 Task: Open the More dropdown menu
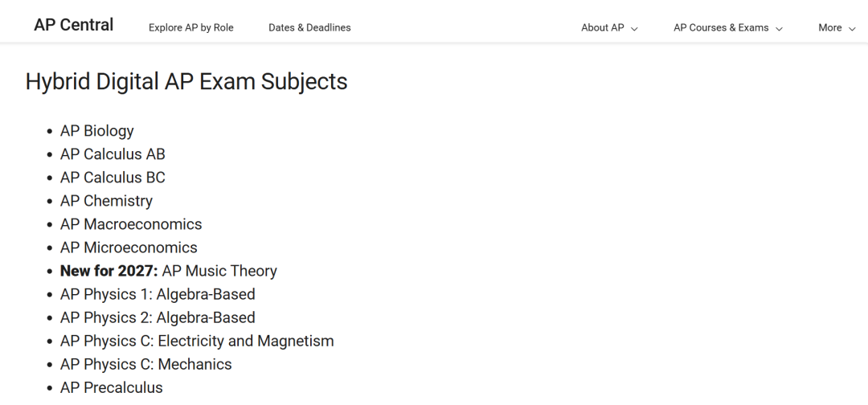[x=837, y=27]
